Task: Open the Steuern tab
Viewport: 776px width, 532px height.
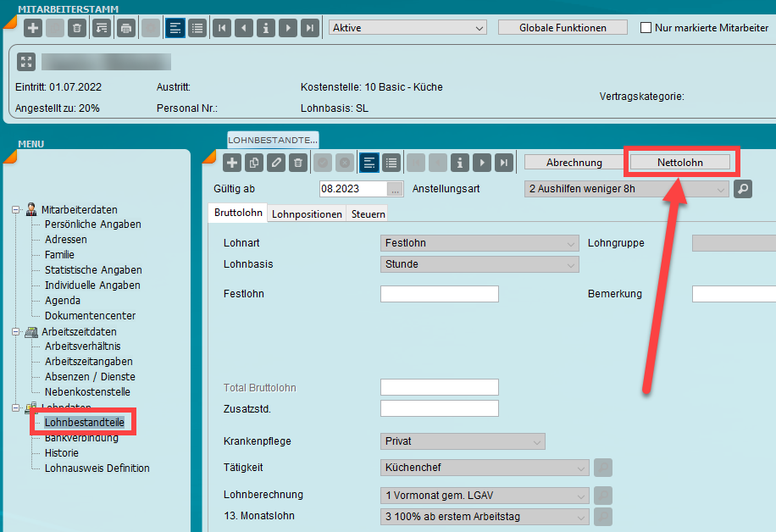Action: (x=369, y=214)
